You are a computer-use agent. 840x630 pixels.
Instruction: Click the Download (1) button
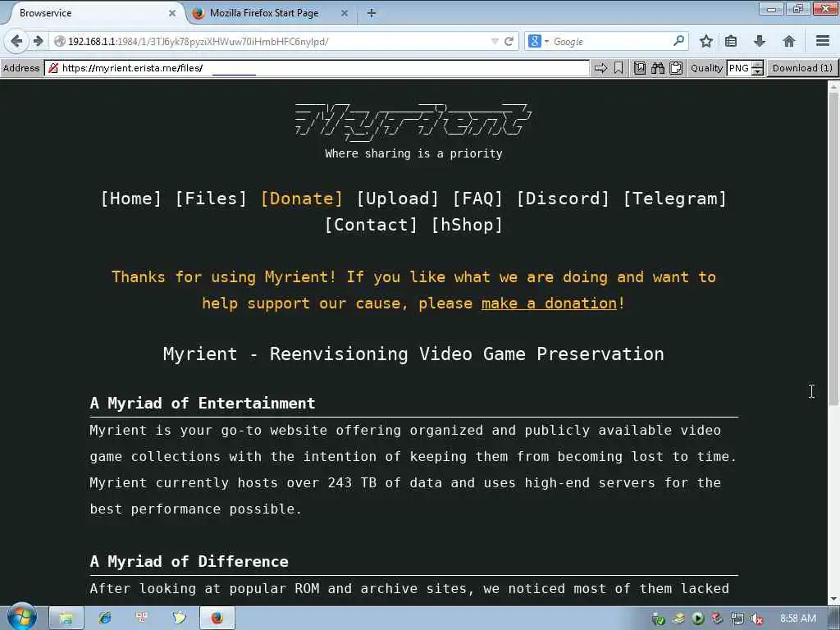click(802, 68)
